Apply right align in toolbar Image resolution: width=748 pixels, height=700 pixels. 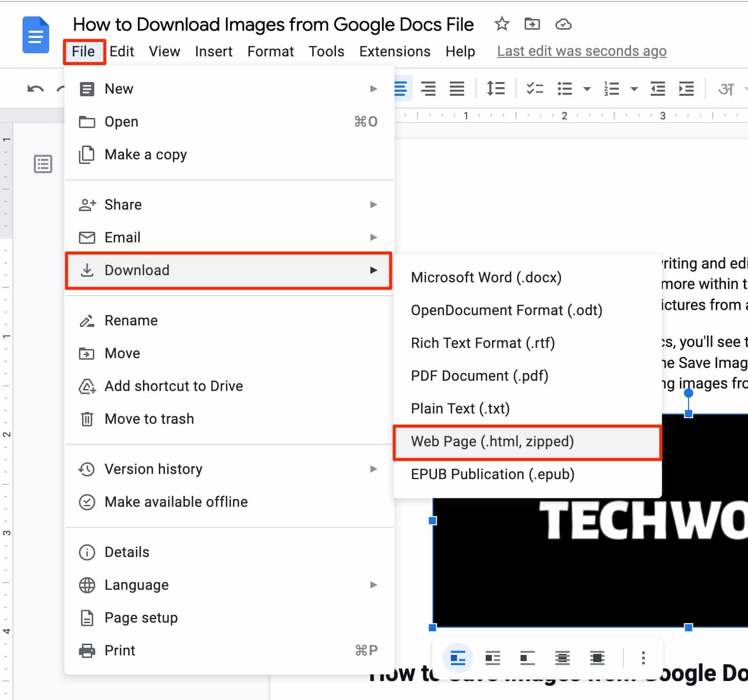(428, 89)
